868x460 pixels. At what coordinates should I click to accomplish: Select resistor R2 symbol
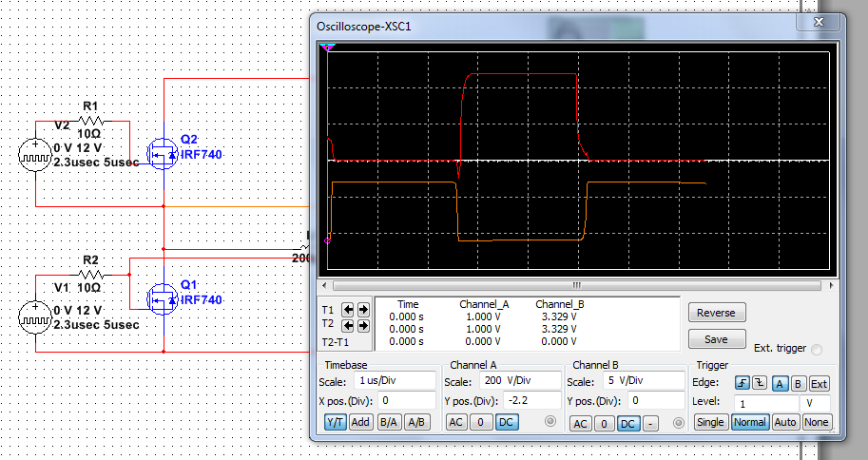click(90, 274)
